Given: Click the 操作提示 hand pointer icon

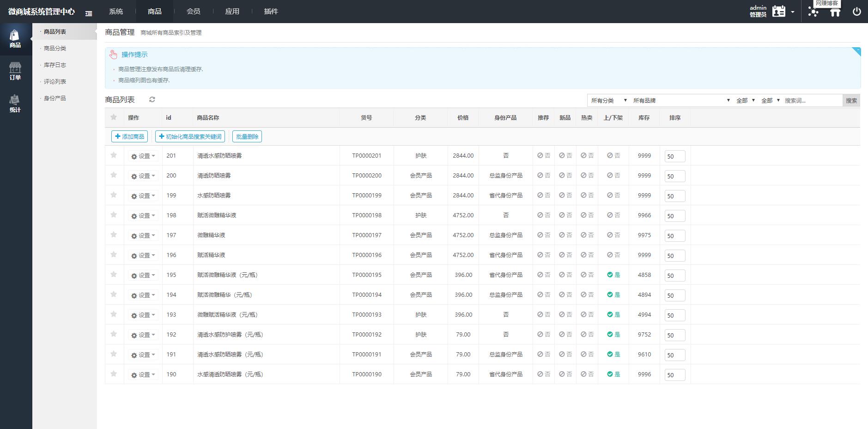Looking at the screenshot, I should (x=113, y=55).
